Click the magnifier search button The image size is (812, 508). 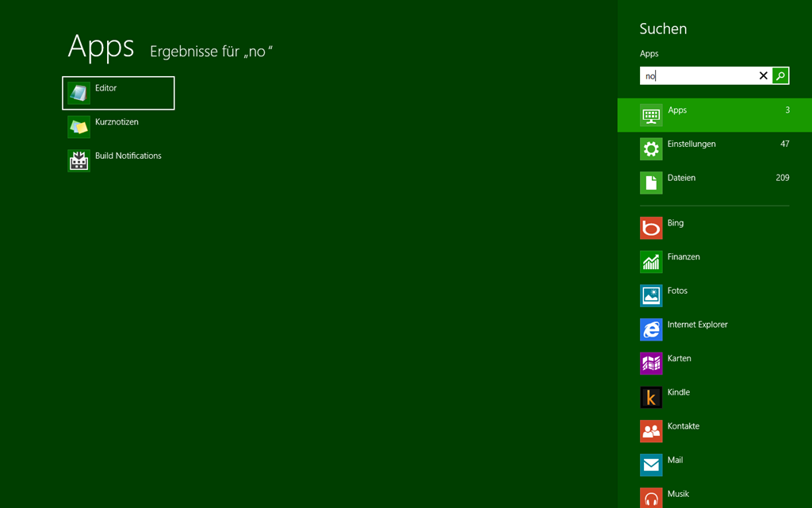(x=780, y=75)
